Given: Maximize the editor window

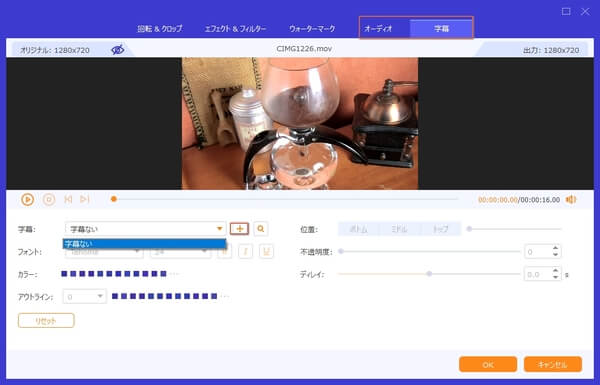Looking at the screenshot, I should tap(566, 11).
